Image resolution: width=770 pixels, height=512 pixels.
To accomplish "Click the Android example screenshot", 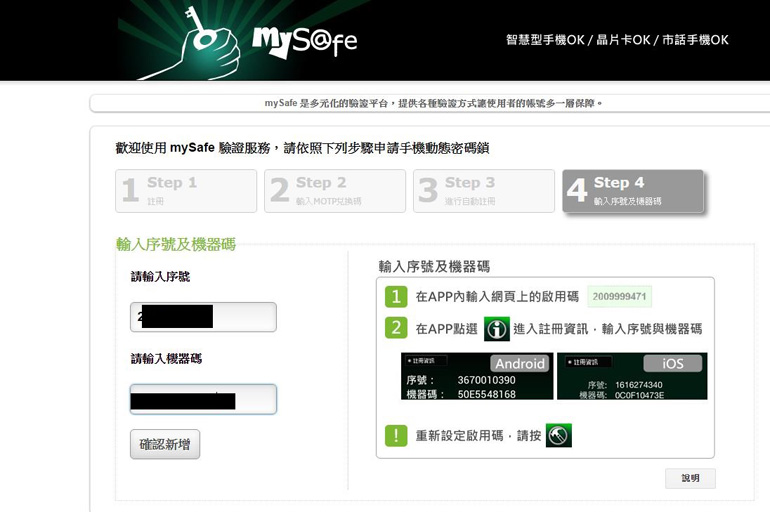I will click(477, 376).
